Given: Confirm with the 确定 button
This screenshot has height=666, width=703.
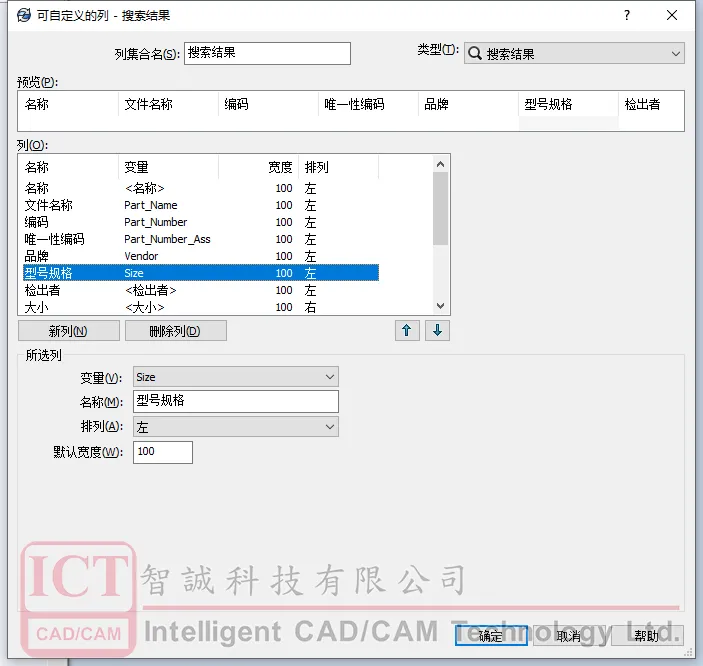Looking at the screenshot, I should (x=491, y=636).
